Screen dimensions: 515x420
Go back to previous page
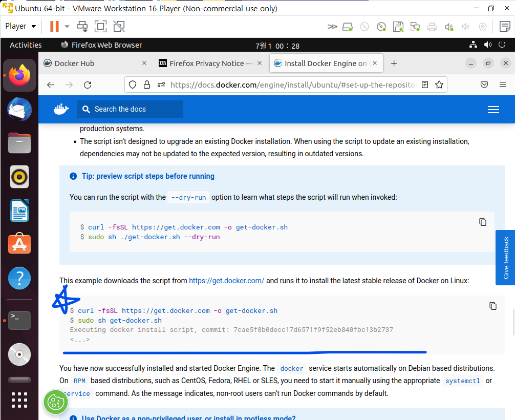point(51,85)
